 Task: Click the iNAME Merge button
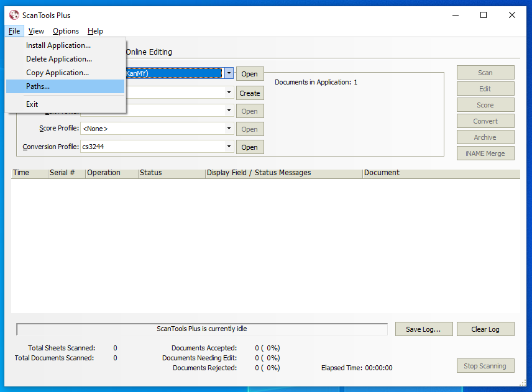pyautogui.click(x=485, y=153)
